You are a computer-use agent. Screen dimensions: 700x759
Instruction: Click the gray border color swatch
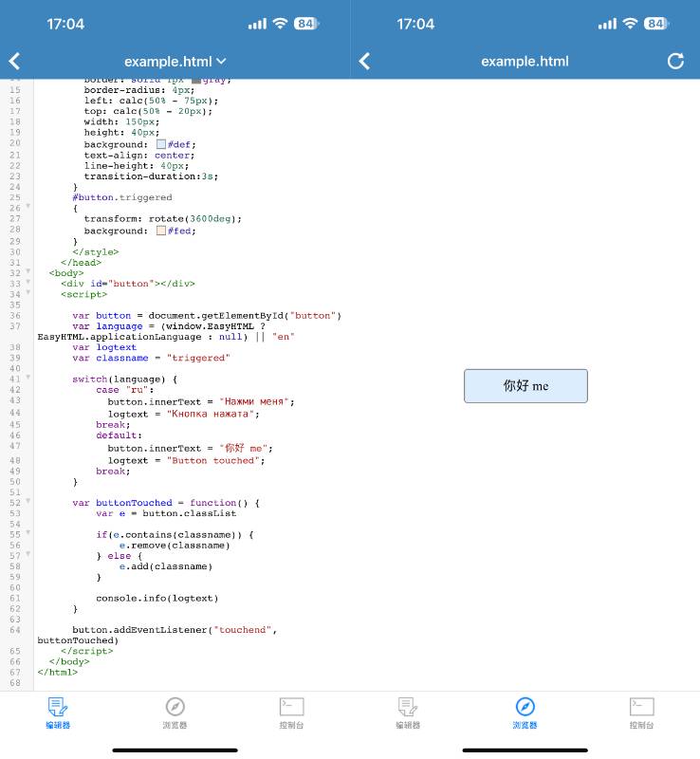click(196, 81)
